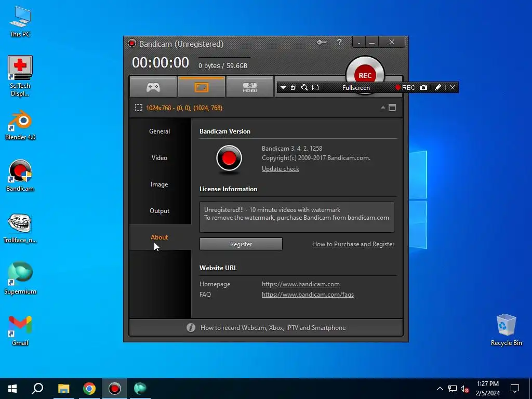Click the dotted rectangle icon before 1024x768
Viewport: 532px width, 399px height.
(x=138, y=108)
